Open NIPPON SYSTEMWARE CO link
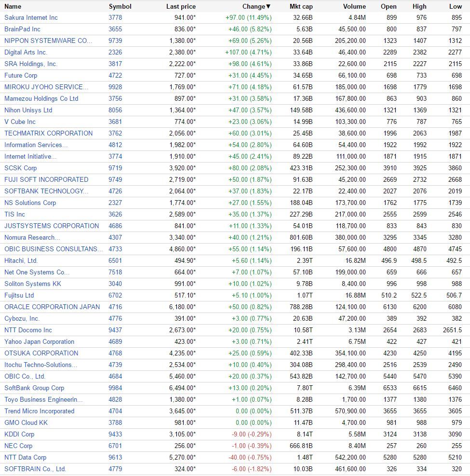The image size is (470, 476). coord(48,41)
